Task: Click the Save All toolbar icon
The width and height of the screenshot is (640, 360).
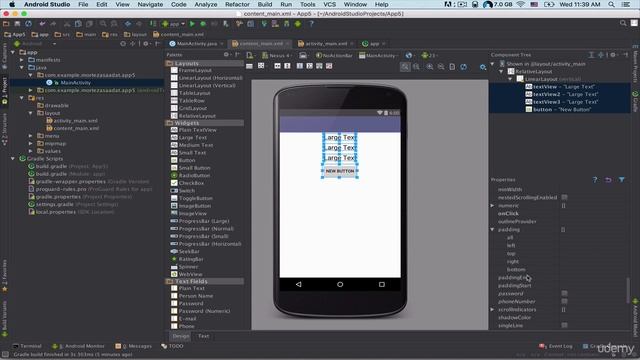Action: point(17,24)
